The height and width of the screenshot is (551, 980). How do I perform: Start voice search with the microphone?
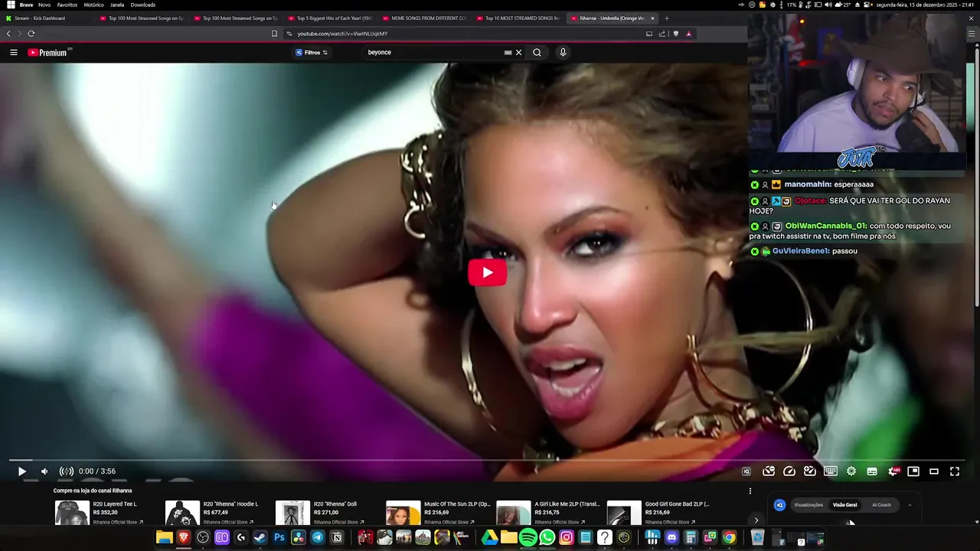click(x=563, y=53)
